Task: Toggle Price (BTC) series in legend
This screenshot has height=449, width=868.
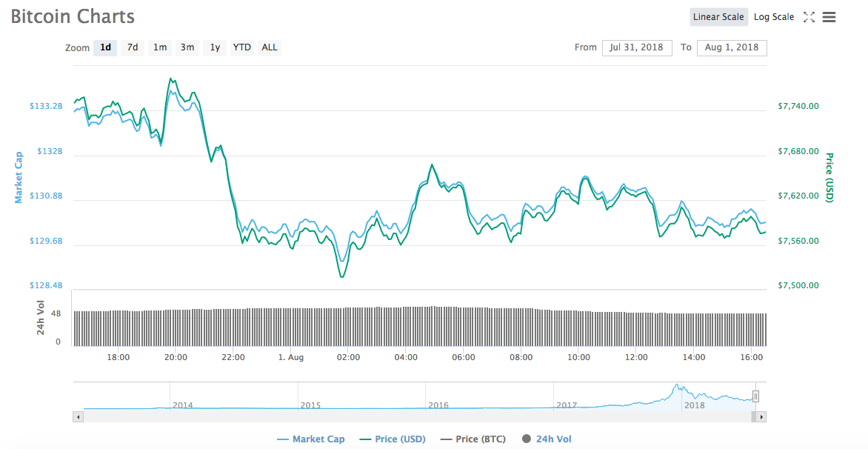Action: tap(473, 439)
